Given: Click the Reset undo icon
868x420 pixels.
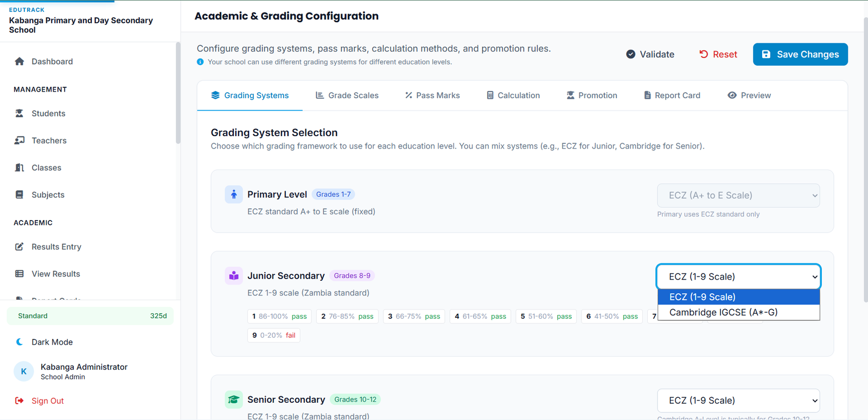Looking at the screenshot, I should pyautogui.click(x=704, y=54).
